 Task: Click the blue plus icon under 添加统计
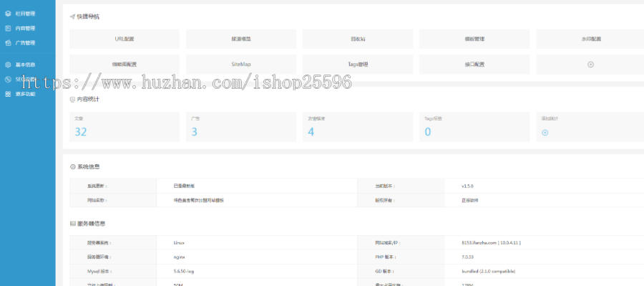point(545,133)
